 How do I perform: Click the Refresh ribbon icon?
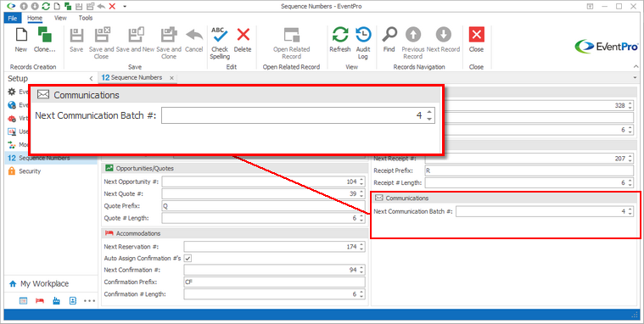click(340, 40)
